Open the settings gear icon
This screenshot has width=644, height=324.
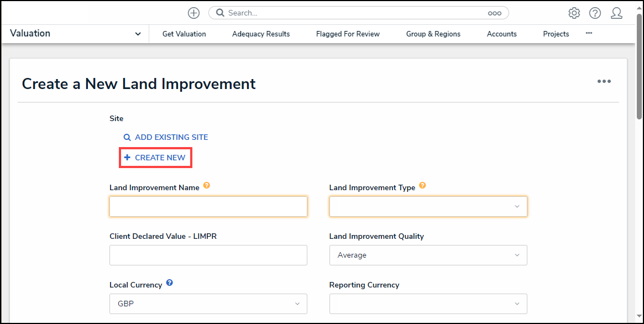574,13
